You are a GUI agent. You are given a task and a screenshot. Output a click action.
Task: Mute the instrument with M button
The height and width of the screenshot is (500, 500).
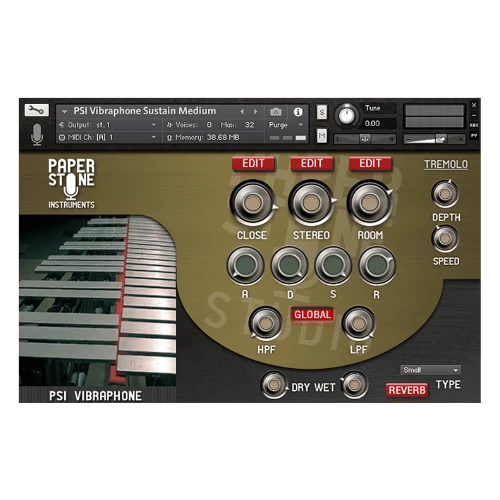coord(322,135)
